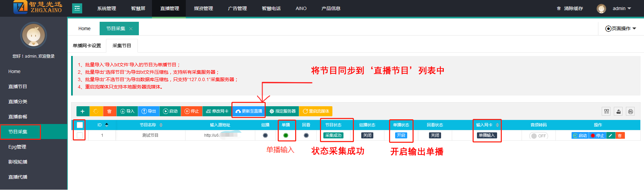Select the 组播 radio button for 测试节目

coord(265,135)
